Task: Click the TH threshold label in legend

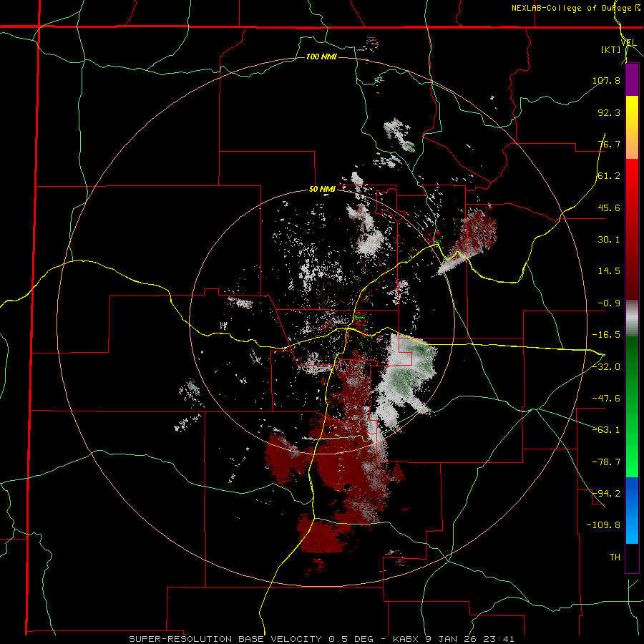Action: (x=615, y=557)
